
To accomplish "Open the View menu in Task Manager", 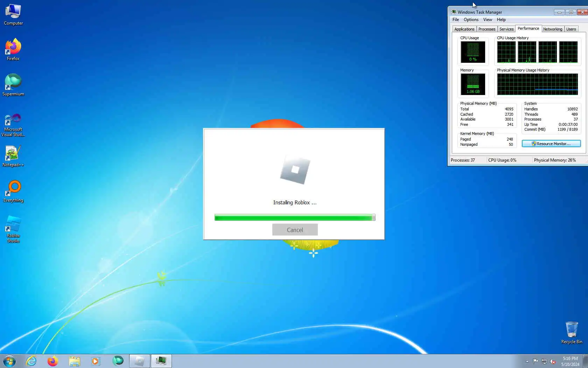I will [488, 20].
